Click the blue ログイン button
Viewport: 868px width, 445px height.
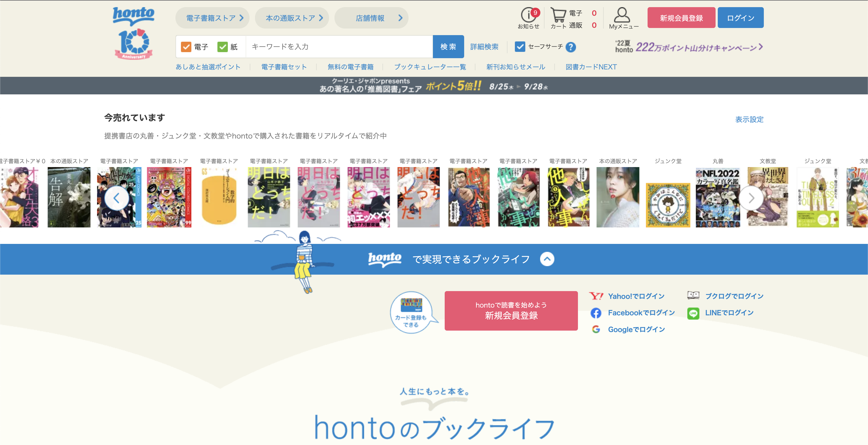pyautogui.click(x=740, y=18)
